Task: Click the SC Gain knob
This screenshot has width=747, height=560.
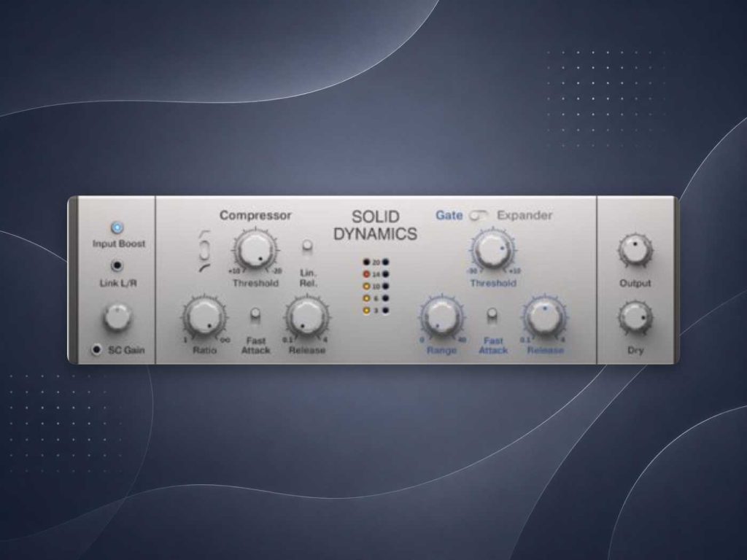Action: click(117, 316)
